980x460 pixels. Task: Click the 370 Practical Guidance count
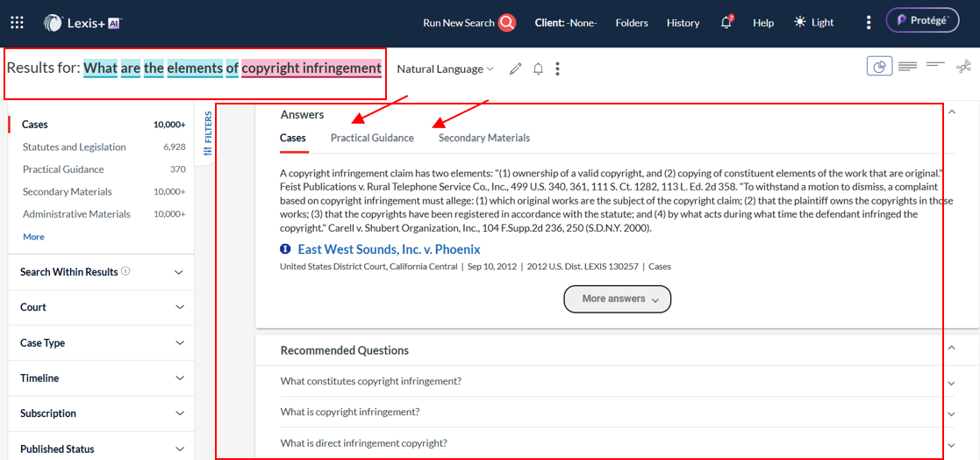178,169
